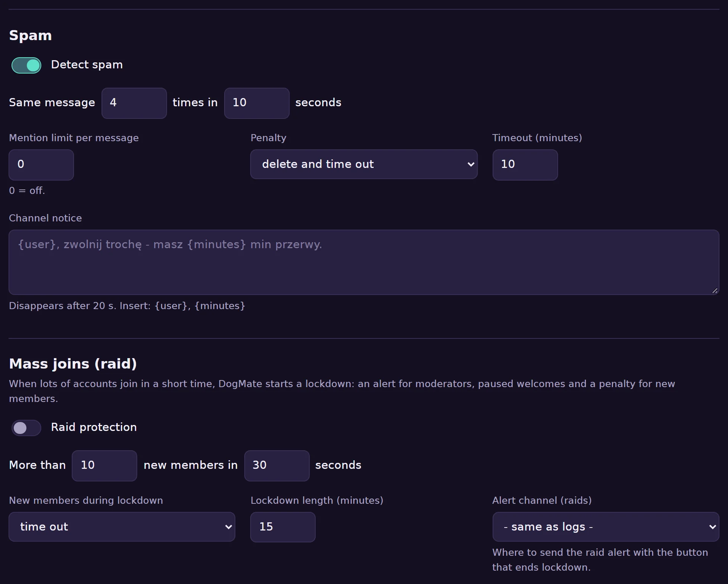Click 'Where to send the raid alert' hint
The width and height of the screenshot is (728, 584).
600,560
